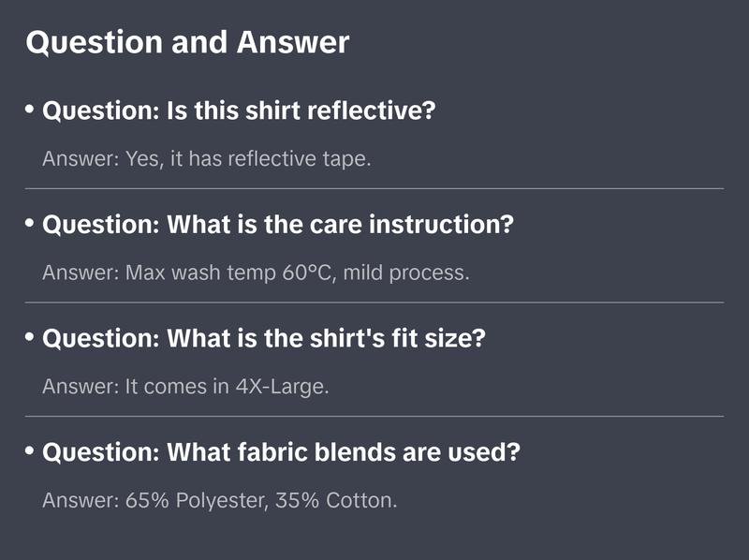Click the divider below the reflective tape answer
The width and height of the screenshot is (749, 560).
tap(374, 188)
